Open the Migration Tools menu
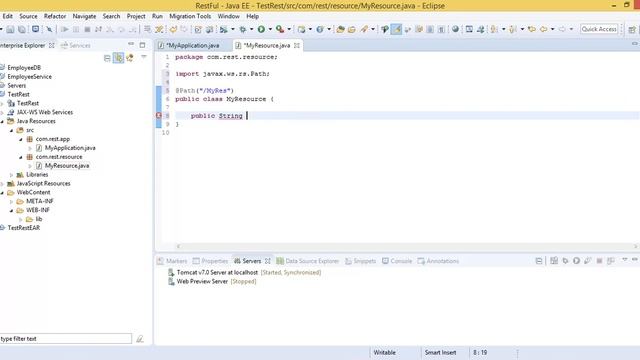This screenshot has height=360, width=640. coord(190,16)
